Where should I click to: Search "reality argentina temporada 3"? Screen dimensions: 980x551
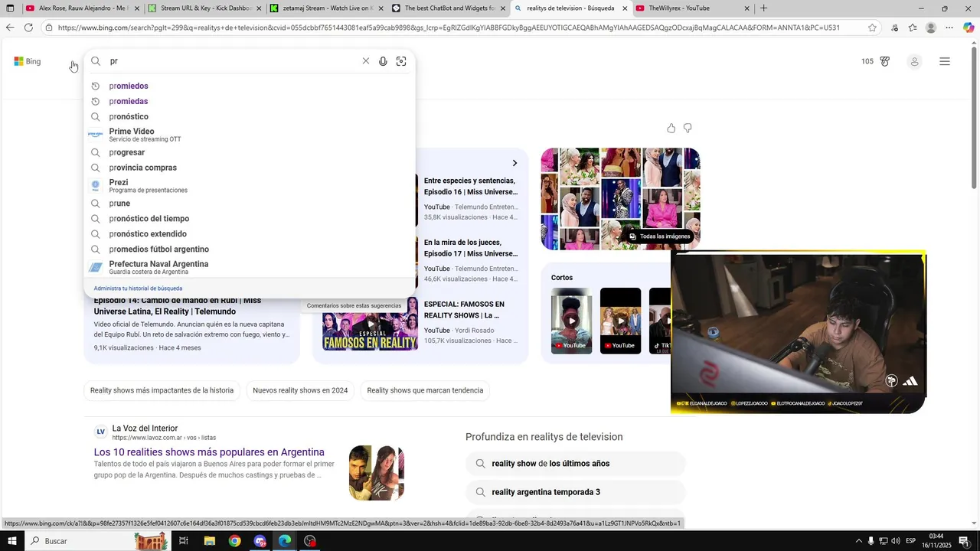click(576, 492)
